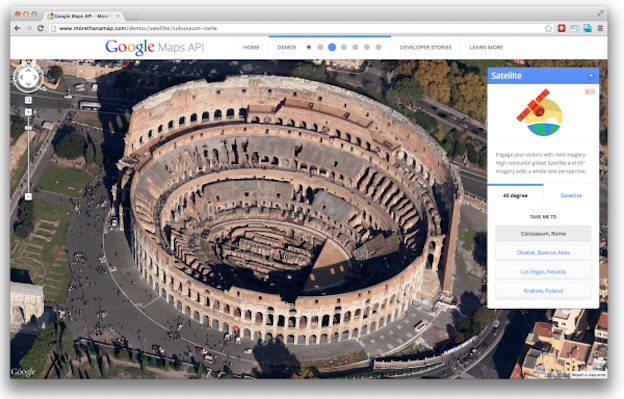Reload the page with the refresh icon
The image size is (624, 399).
point(40,28)
